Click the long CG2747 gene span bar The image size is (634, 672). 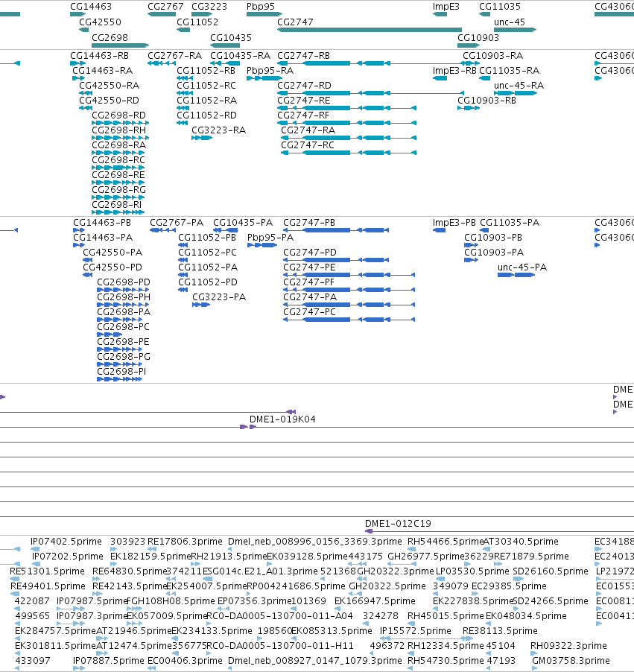[x=370, y=30]
